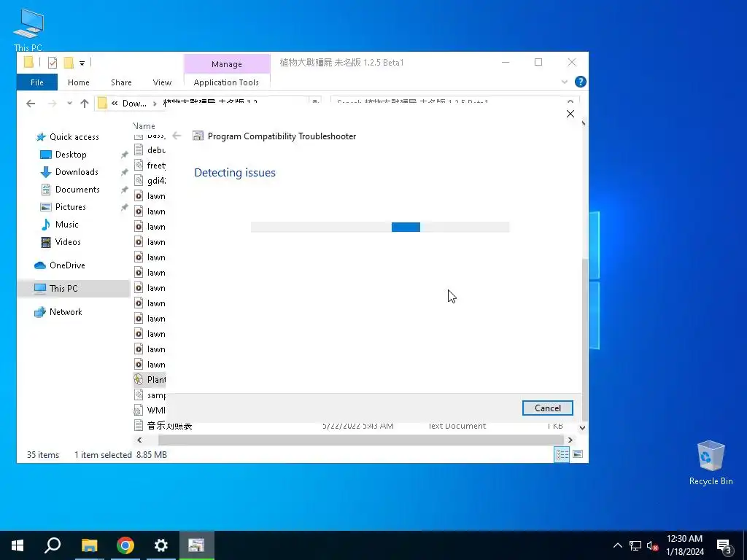Select the freet file in list
This screenshot has height=560, width=747.
pos(150,166)
